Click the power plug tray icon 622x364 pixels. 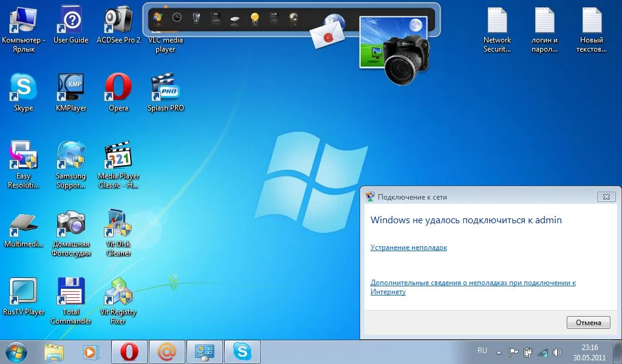528,352
